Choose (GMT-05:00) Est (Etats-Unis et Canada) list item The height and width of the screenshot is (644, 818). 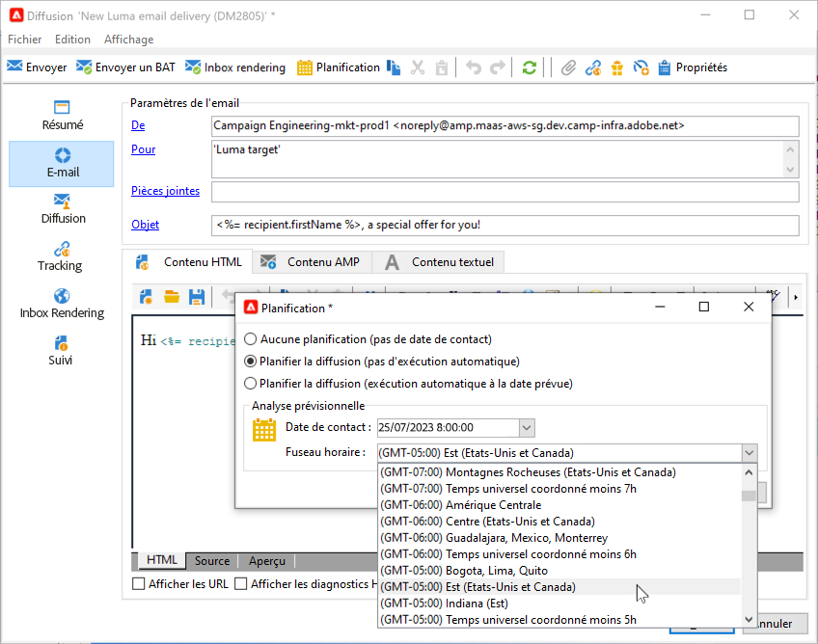pos(559,587)
